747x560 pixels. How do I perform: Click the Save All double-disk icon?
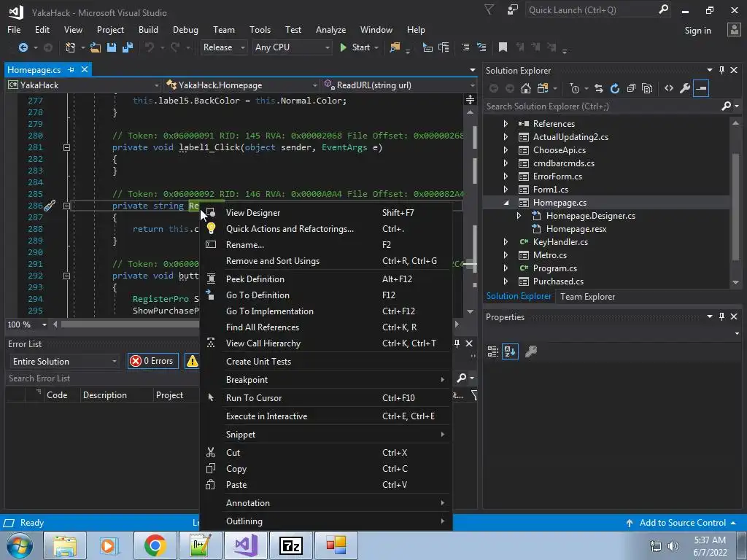[128, 47]
